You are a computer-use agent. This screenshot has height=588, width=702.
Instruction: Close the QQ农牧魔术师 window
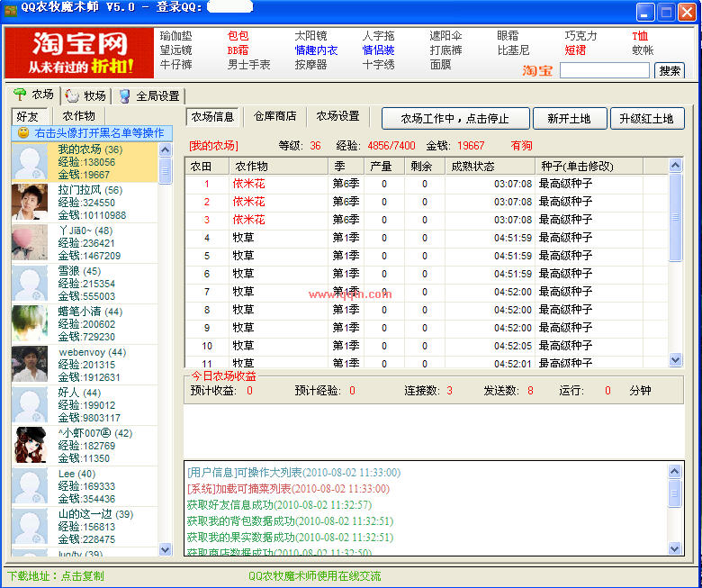click(687, 12)
